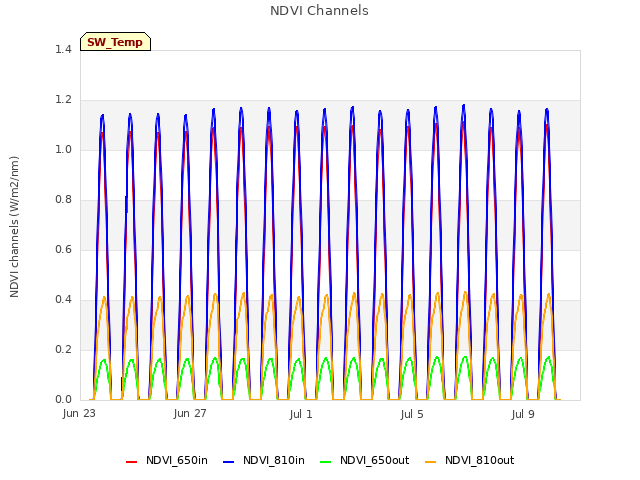Click the NDVI Channels chart title
The width and height of the screenshot is (640, 480).
(x=319, y=11)
